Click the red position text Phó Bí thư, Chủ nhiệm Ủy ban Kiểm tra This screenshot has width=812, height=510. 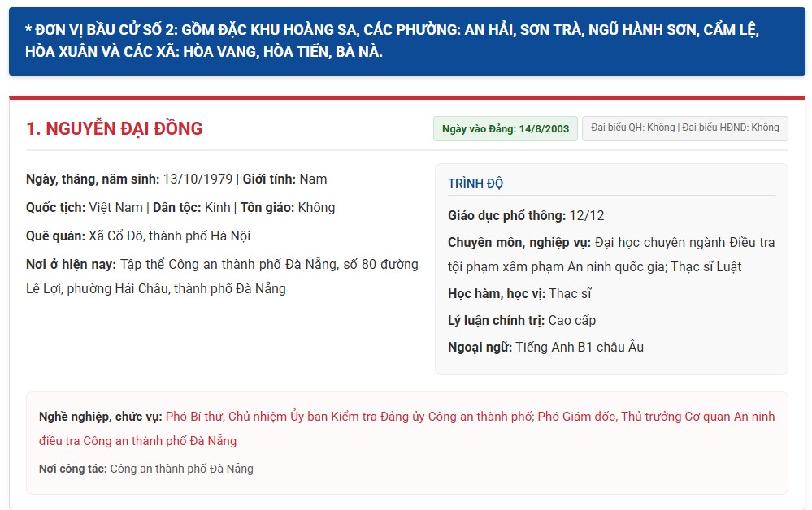click(x=271, y=417)
